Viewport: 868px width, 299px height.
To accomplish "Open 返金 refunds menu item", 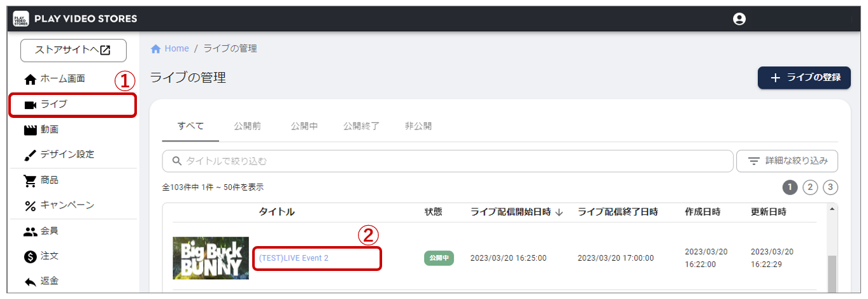I will coord(49,281).
